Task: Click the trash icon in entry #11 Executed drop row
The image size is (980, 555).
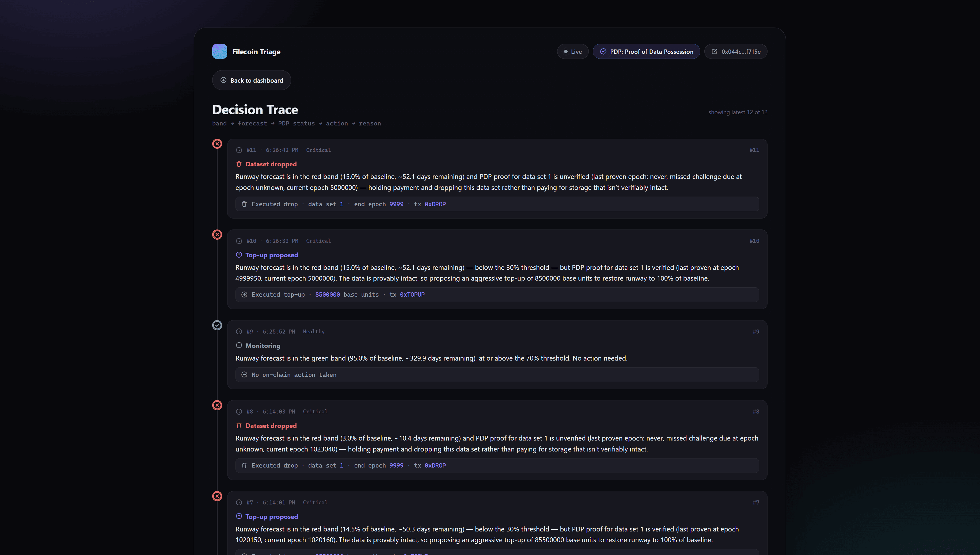Action: (244, 204)
